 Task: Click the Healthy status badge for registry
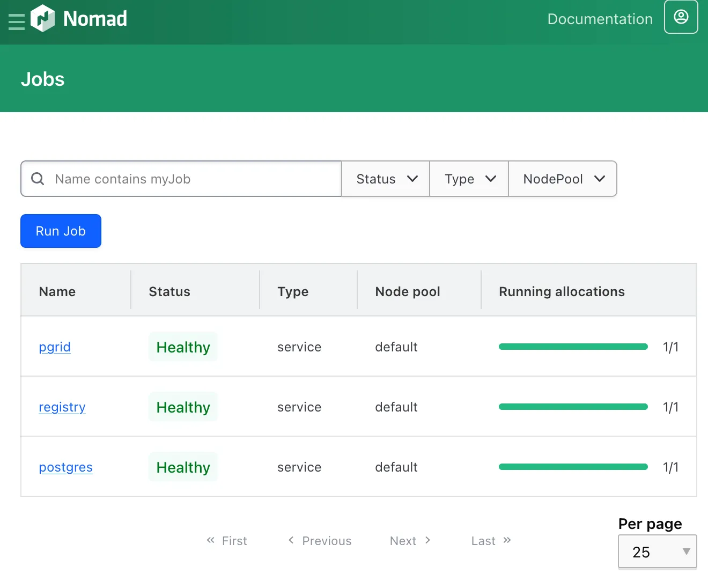[x=183, y=407]
